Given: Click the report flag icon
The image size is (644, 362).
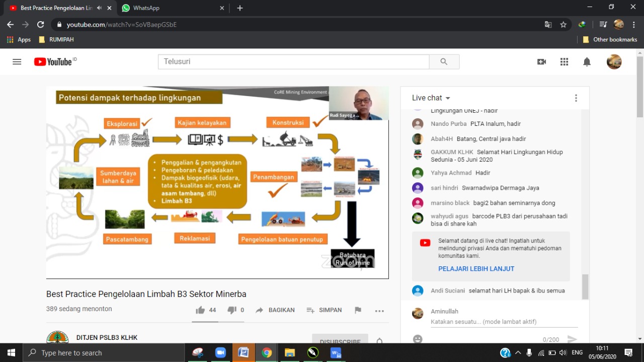Looking at the screenshot, I should pos(358,310).
